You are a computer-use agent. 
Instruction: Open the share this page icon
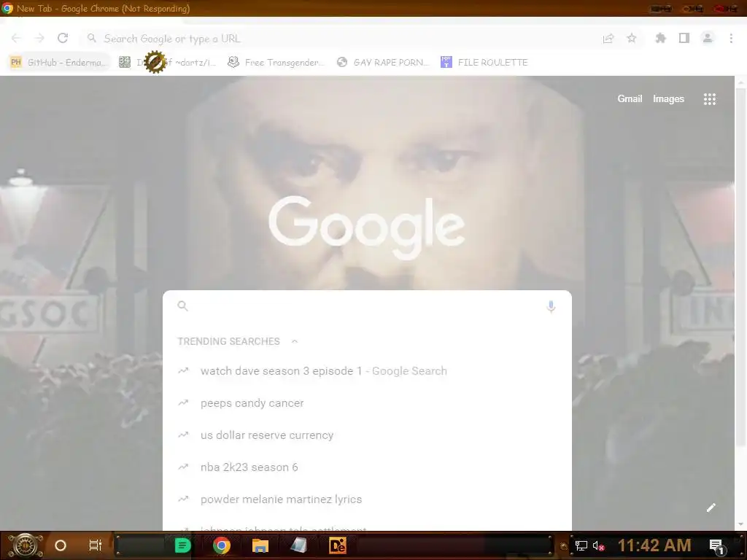608,39
